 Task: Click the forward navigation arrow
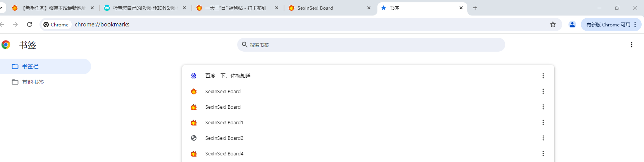15,24
